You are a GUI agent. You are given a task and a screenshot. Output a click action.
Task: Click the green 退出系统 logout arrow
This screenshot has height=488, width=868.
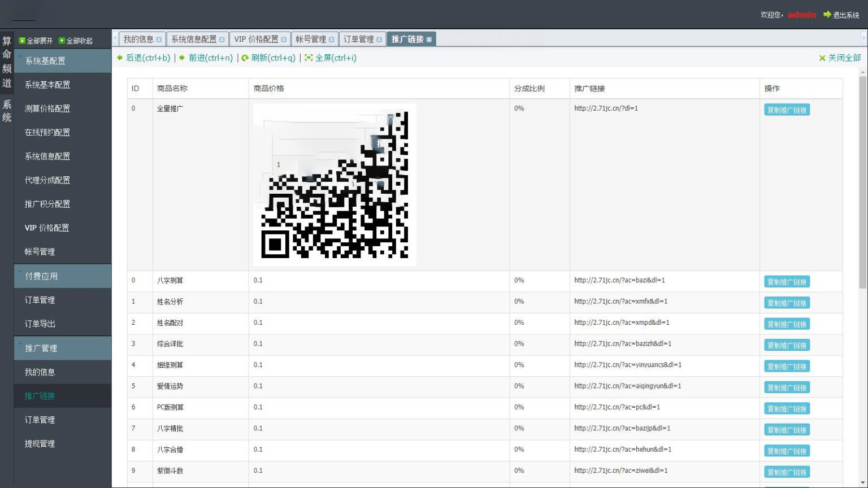pos(827,15)
